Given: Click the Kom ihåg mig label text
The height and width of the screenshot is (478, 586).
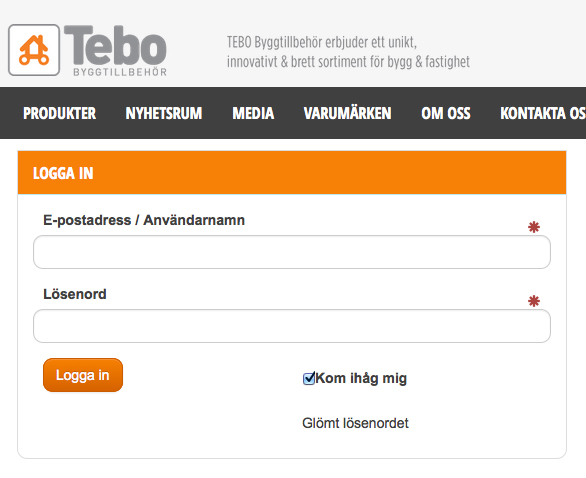Looking at the screenshot, I should coord(361,378).
